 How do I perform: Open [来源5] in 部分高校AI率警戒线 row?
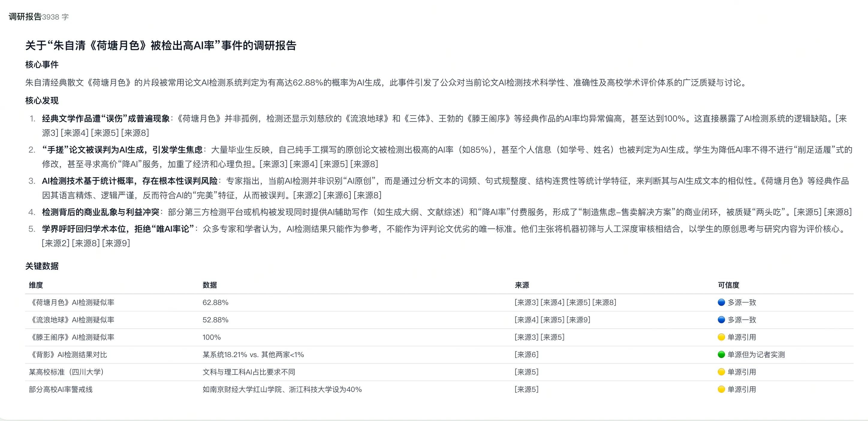(x=527, y=389)
